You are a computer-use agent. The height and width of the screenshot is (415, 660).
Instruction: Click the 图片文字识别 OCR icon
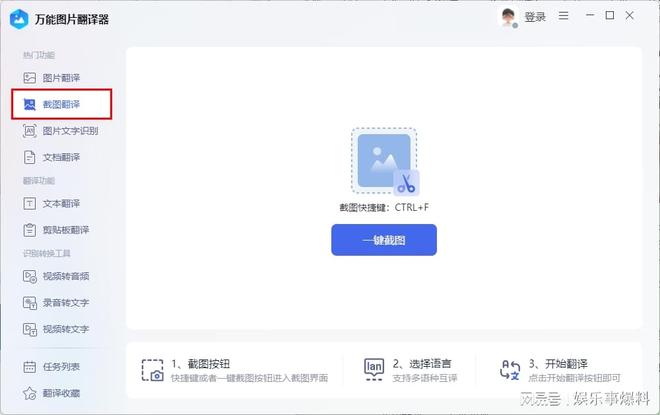coord(29,131)
